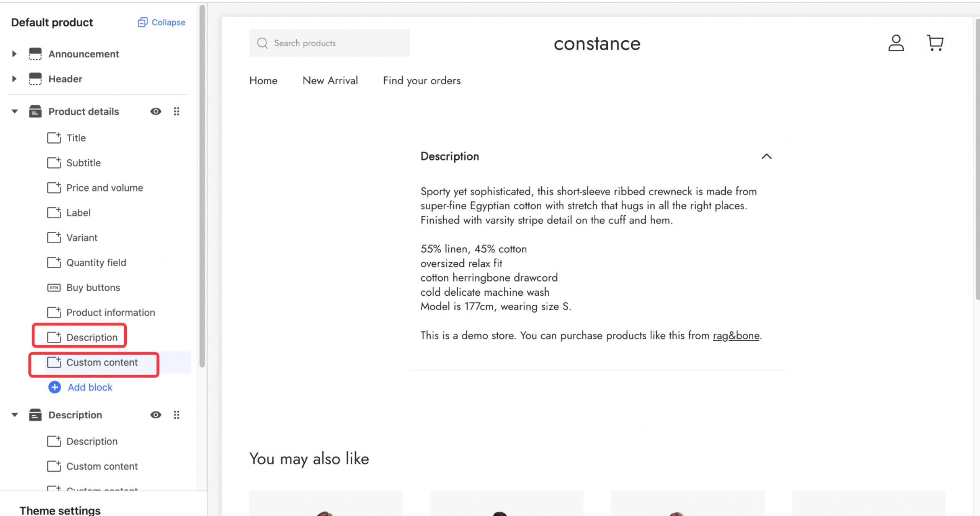This screenshot has width=980, height=516.
Task: Open the shopping cart icon
Action: point(935,43)
